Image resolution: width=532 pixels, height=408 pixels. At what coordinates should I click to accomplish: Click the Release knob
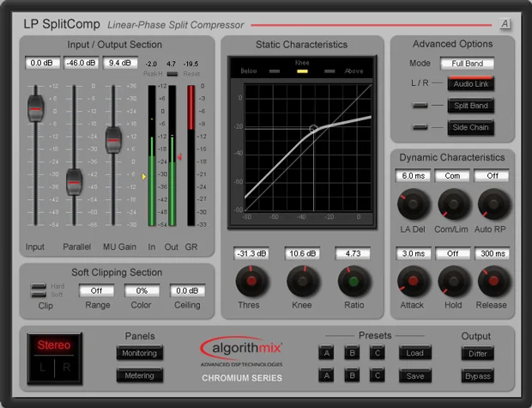point(493,281)
